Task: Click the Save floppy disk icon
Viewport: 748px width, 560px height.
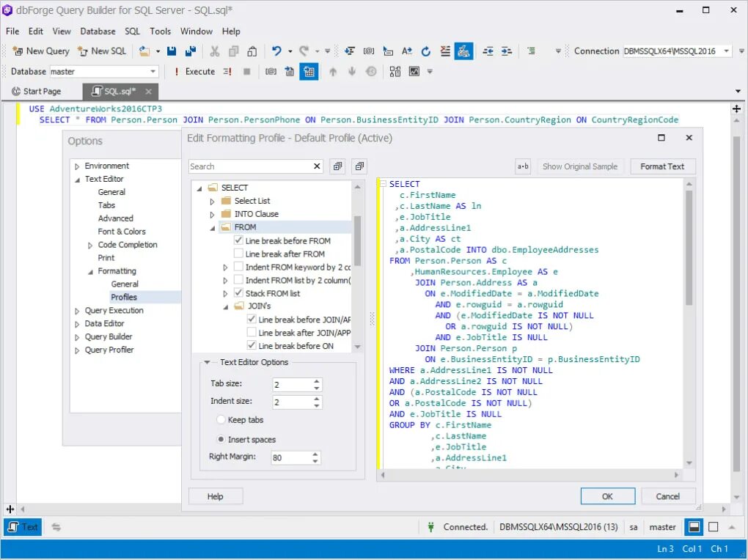Action: (172, 51)
